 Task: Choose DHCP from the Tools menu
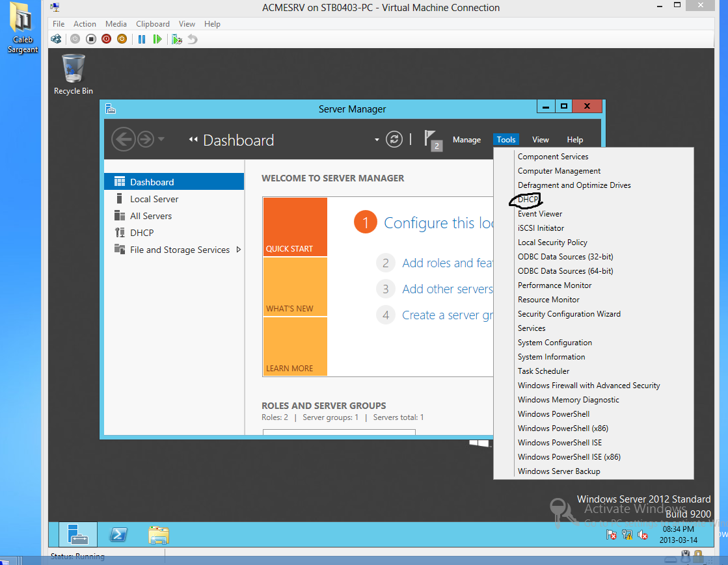tap(528, 200)
